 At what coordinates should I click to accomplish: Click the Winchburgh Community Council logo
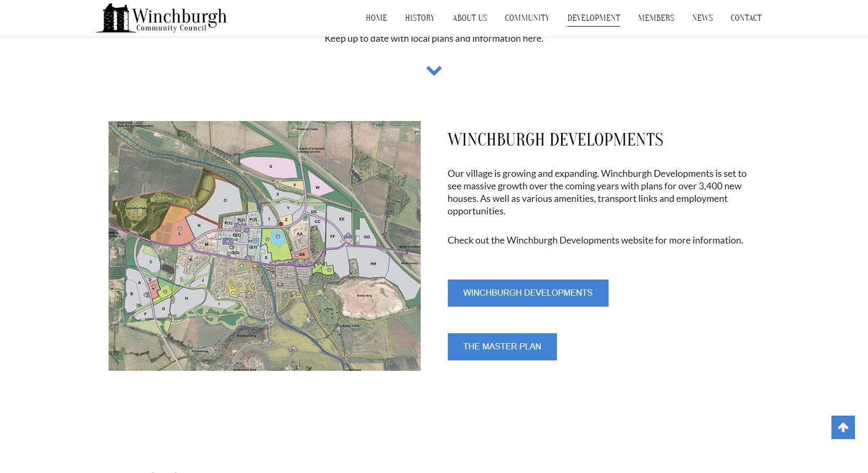(x=160, y=17)
